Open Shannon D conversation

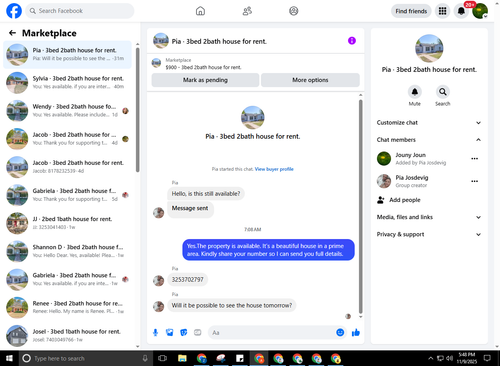(x=68, y=251)
